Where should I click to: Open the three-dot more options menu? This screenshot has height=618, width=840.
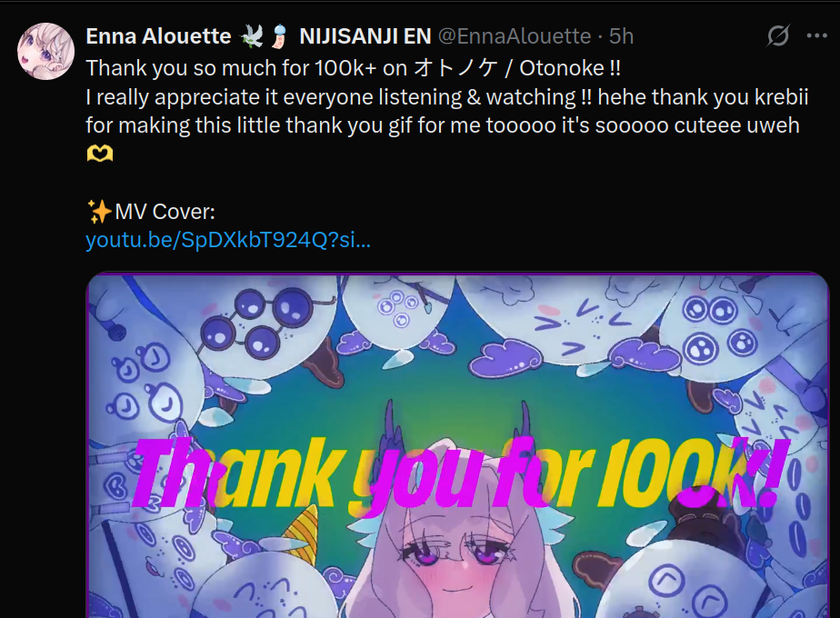[816, 35]
